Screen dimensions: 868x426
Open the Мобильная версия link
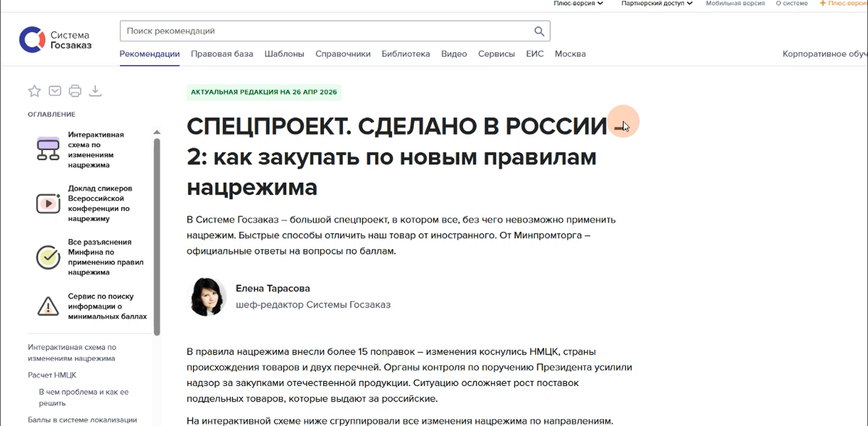coord(735,4)
